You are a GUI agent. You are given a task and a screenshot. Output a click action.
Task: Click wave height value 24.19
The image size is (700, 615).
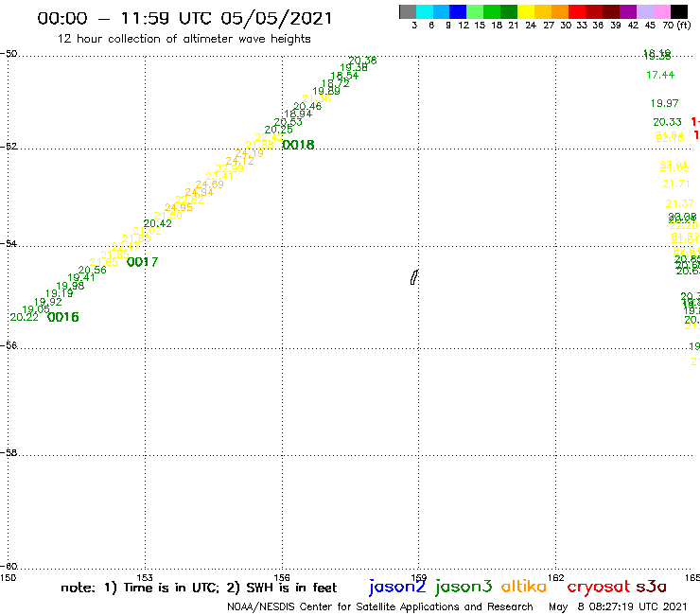click(x=250, y=153)
